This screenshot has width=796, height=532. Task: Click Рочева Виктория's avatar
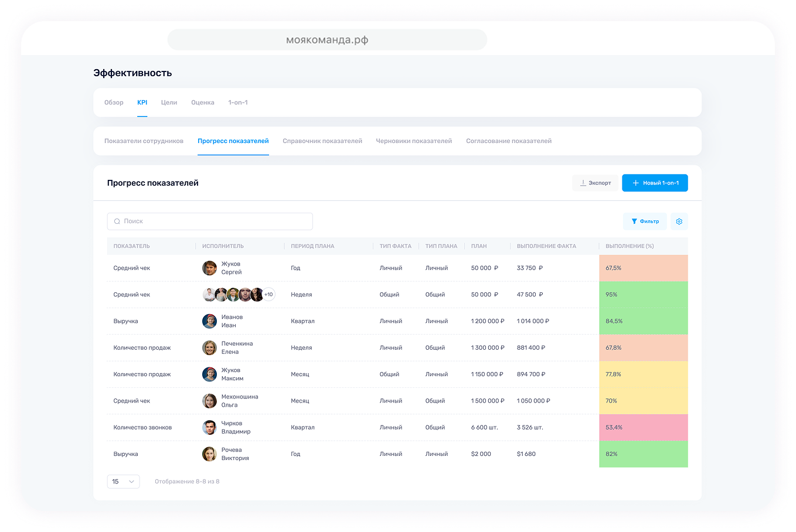(209, 454)
